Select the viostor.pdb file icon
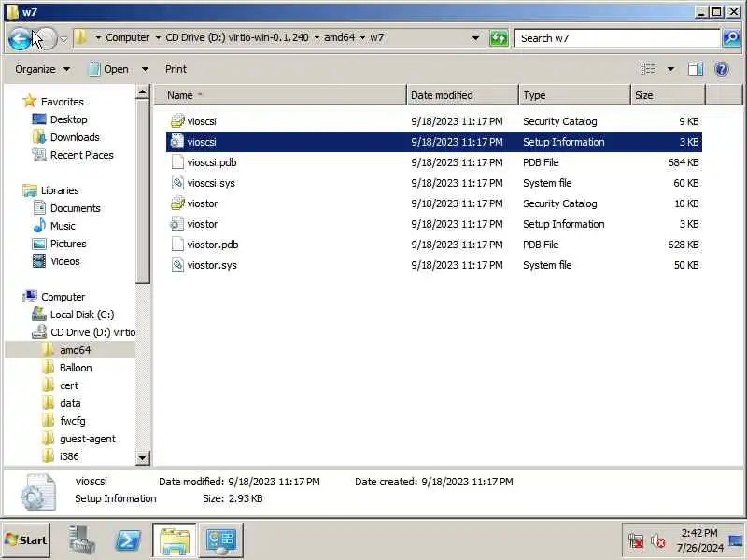 point(177,244)
